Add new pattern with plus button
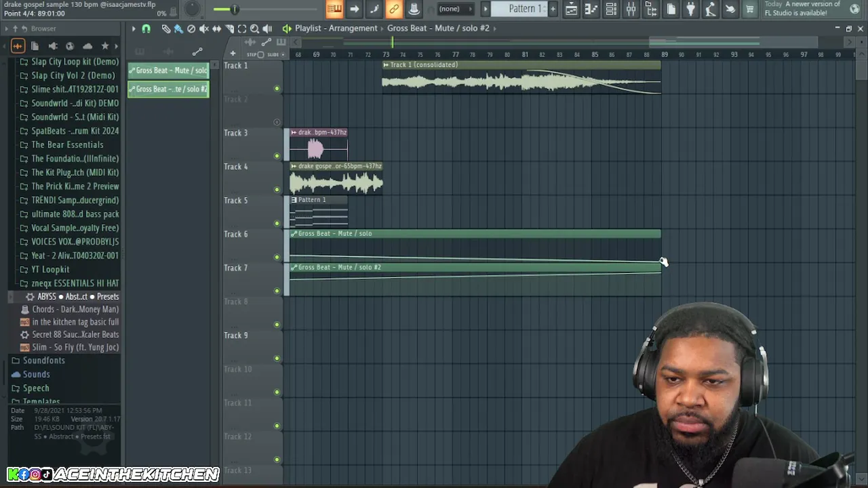This screenshot has width=868, height=488. (553, 9)
